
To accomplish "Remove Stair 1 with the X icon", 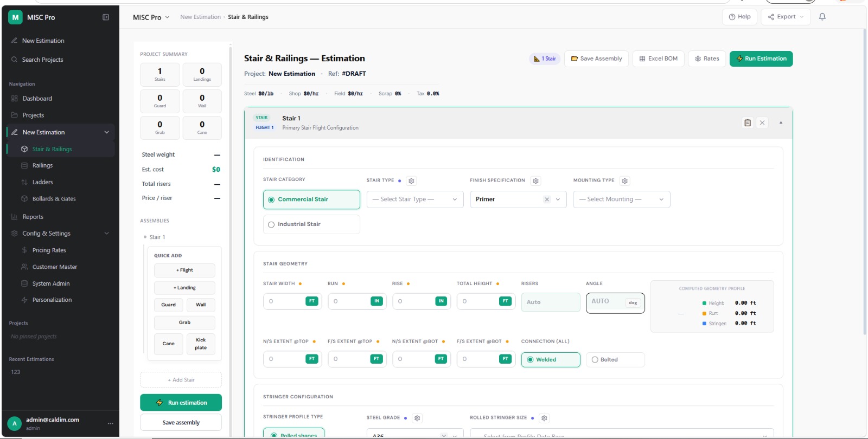I will 762,123.
